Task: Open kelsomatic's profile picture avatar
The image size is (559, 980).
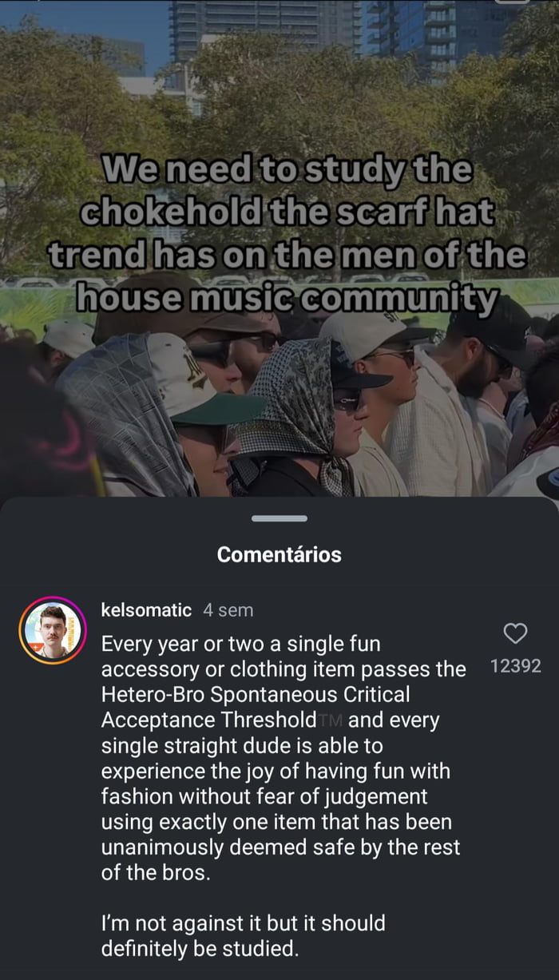Action: tap(53, 630)
